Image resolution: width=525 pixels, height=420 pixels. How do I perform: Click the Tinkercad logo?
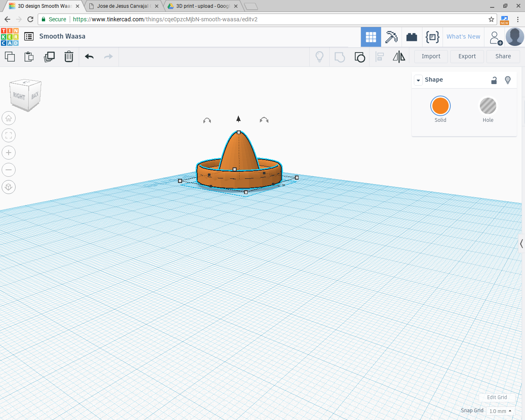(x=10, y=37)
